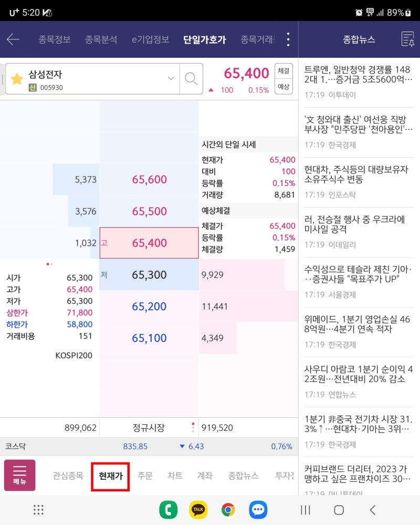Open the overflow menu with vertical dots
This screenshot has width=420, height=525.
288,39
